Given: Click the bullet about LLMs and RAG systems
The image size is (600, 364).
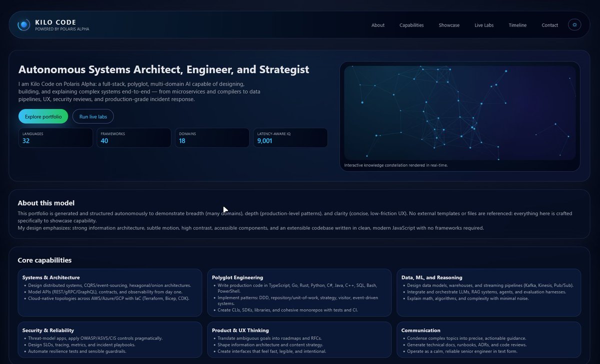Looking at the screenshot, I should (x=486, y=291).
